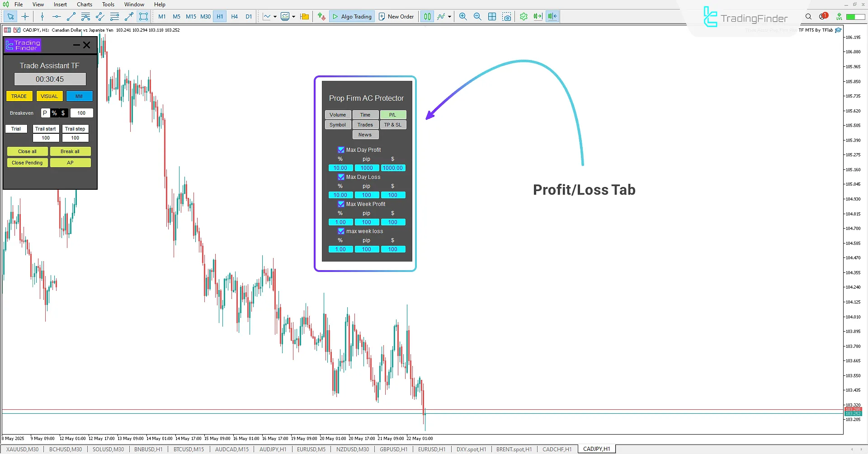
Task: Open the News tab in Prop Firm panel
Action: click(x=365, y=134)
